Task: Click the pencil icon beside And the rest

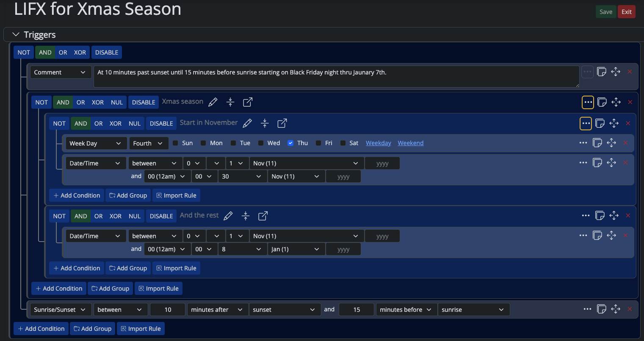Action: pyautogui.click(x=228, y=216)
